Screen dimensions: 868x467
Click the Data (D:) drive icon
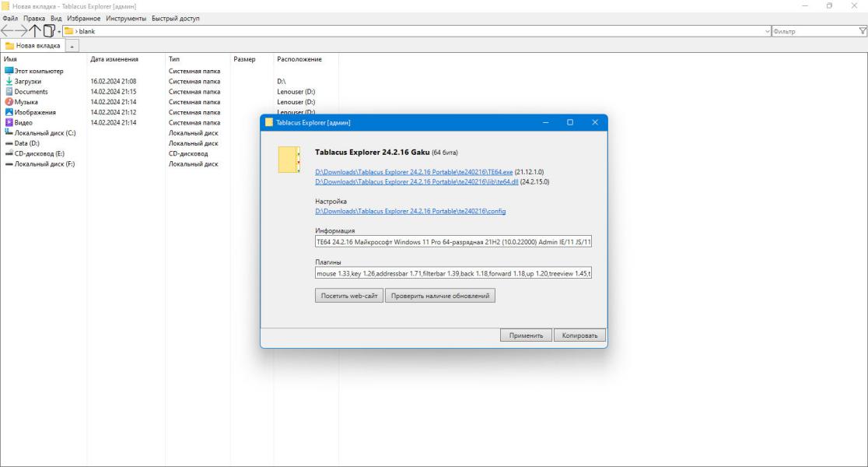pyautogui.click(x=9, y=143)
